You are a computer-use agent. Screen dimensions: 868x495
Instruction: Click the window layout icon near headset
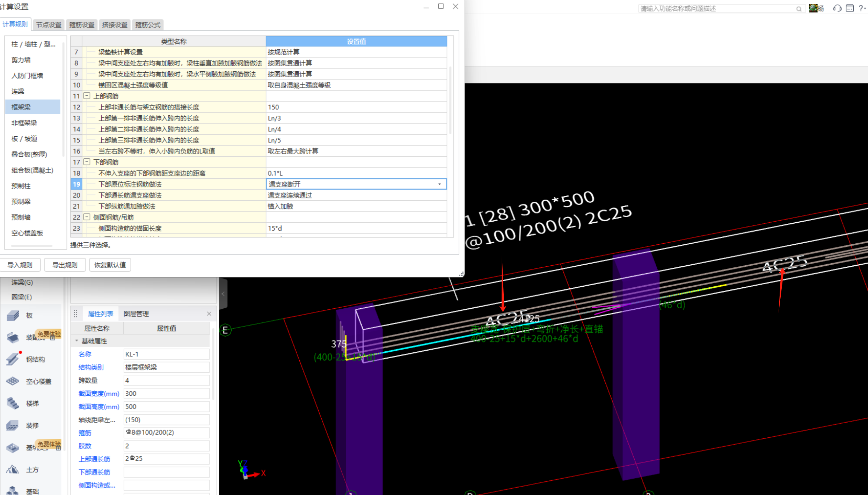850,8
